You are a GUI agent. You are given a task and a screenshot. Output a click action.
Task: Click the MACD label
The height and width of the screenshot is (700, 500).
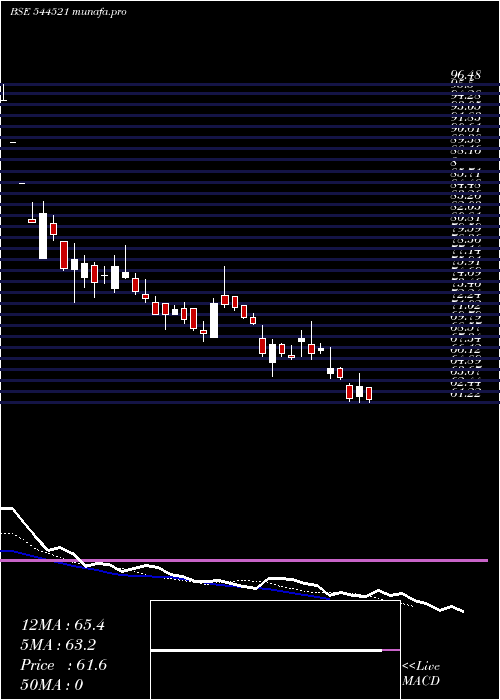pos(421,681)
